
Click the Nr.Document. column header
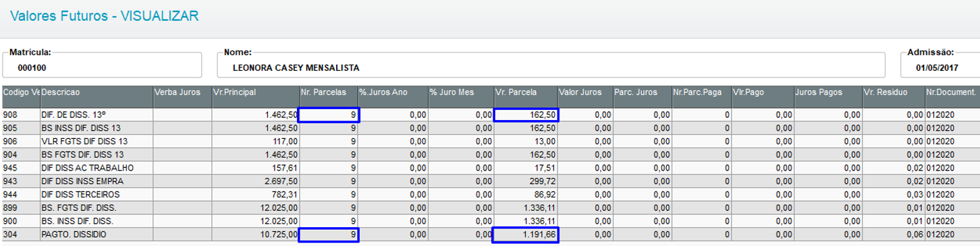coord(952,96)
